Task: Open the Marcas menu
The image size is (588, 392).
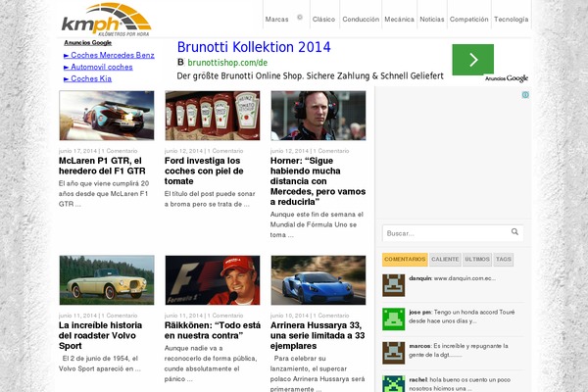Action: pyautogui.click(x=276, y=20)
